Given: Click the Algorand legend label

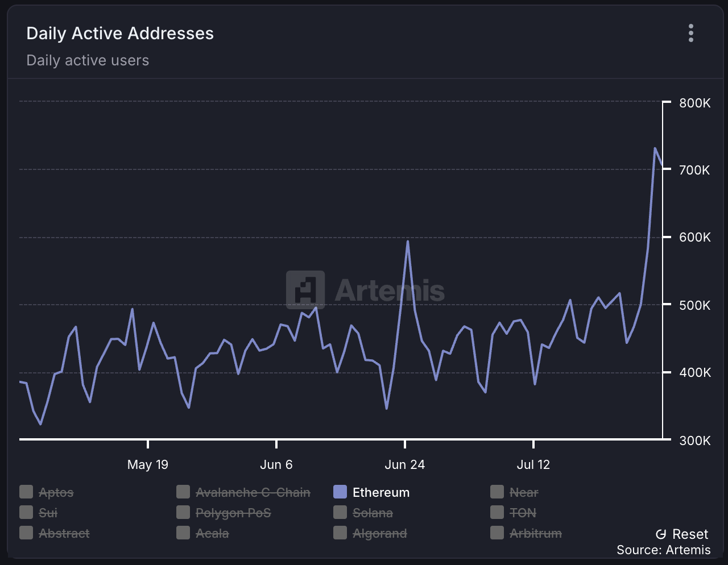Looking at the screenshot, I should pos(380,533).
